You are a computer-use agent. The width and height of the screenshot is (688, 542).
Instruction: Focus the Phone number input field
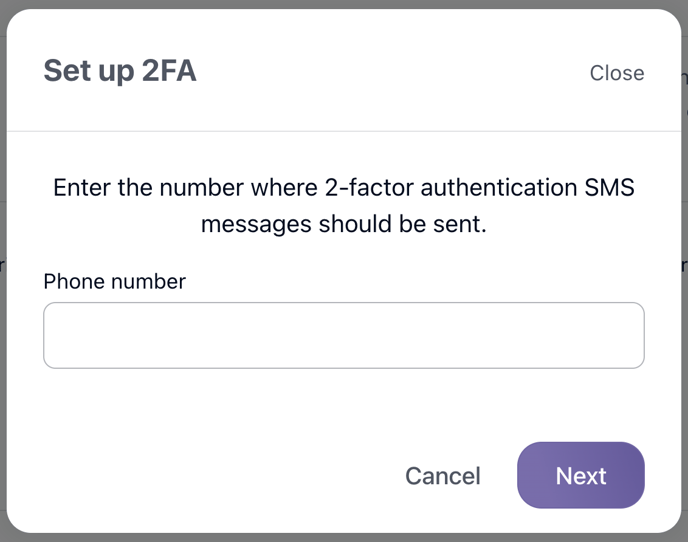click(x=343, y=335)
